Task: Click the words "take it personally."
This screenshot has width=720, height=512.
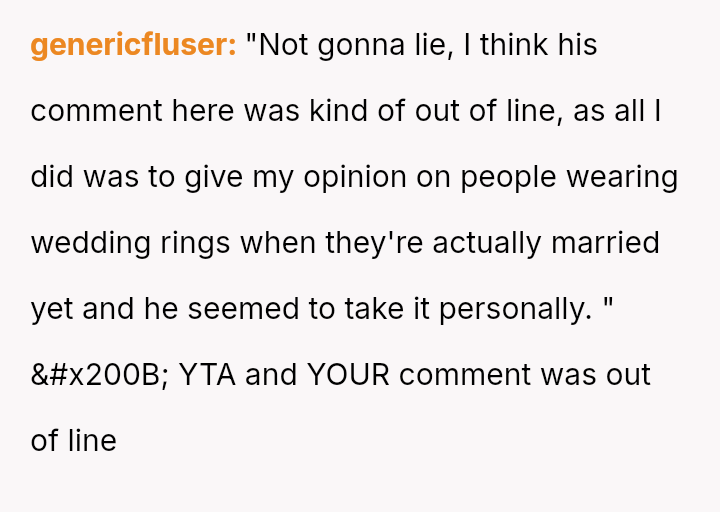Action: (x=468, y=309)
